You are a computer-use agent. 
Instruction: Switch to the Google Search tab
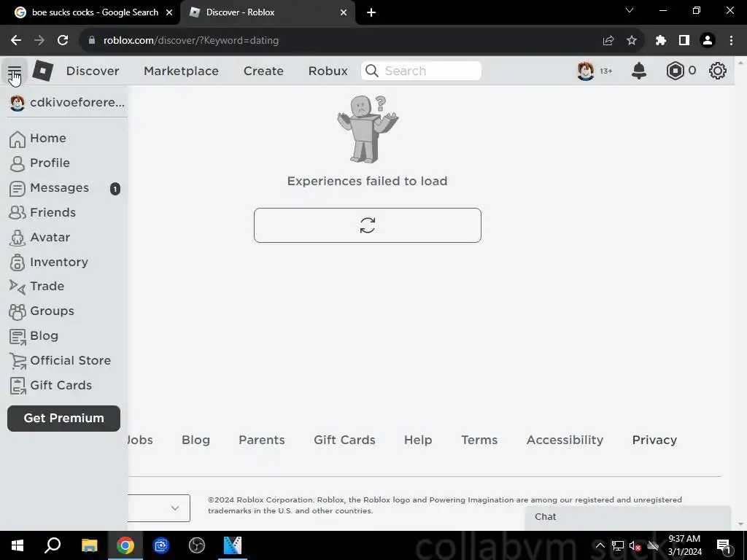tap(90, 12)
